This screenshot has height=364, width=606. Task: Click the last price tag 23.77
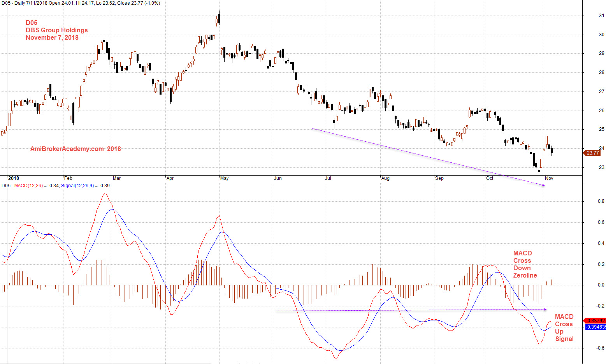tap(592, 153)
